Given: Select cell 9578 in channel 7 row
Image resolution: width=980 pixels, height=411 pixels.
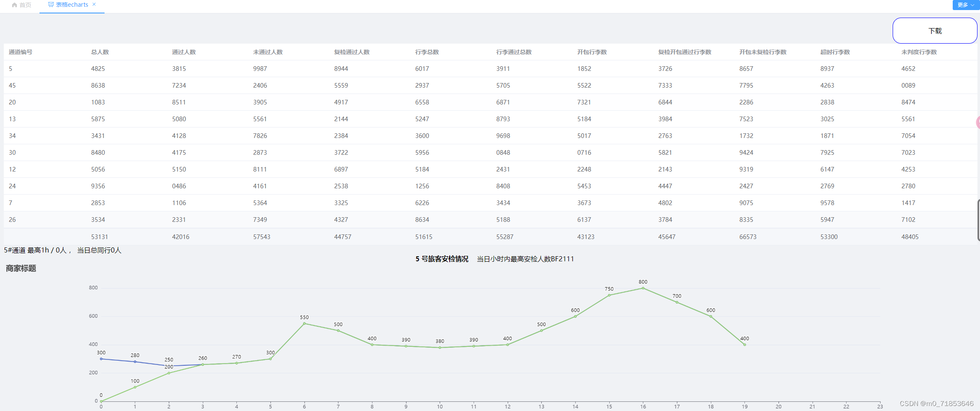Looking at the screenshot, I should [x=827, y=203].
